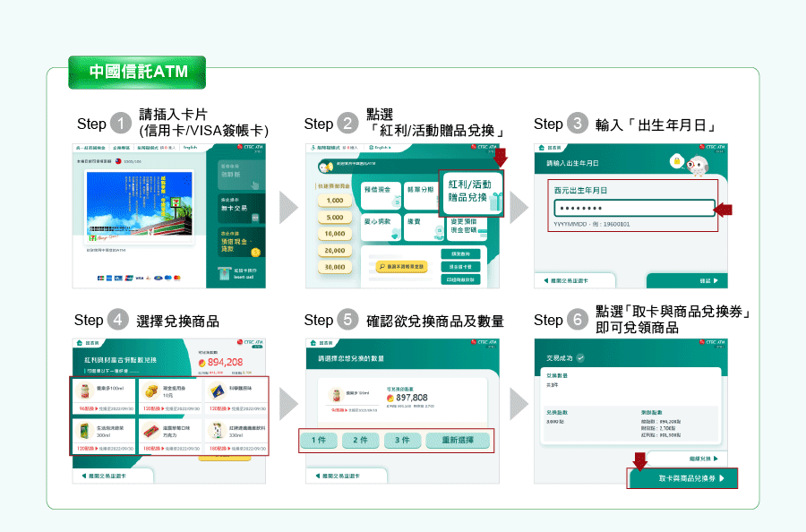Click the accessibility mode icon in Step 2
The width and height of the screenshot is (806, 532).
pos(313,148)
